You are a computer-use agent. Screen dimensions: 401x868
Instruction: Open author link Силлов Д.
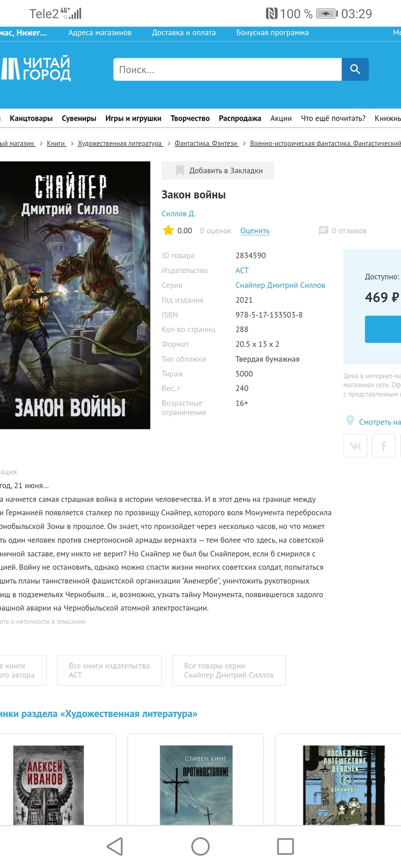pos(178,213)
